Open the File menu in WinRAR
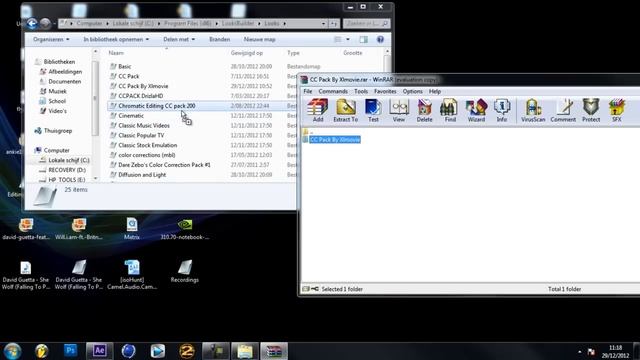The height and width of the screenshot is (360, 640). click(308, 91)
